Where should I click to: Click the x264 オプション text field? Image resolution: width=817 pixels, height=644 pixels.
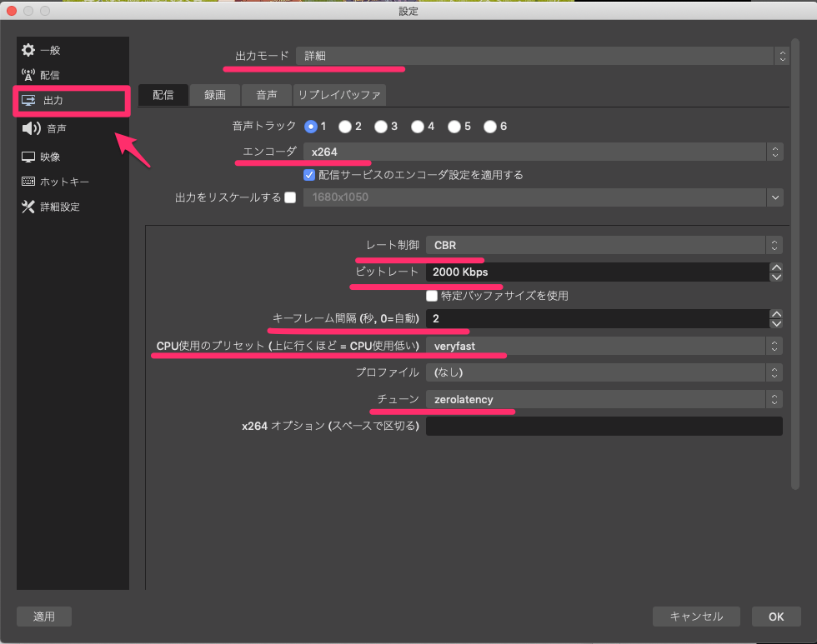[x=604, y=426]
